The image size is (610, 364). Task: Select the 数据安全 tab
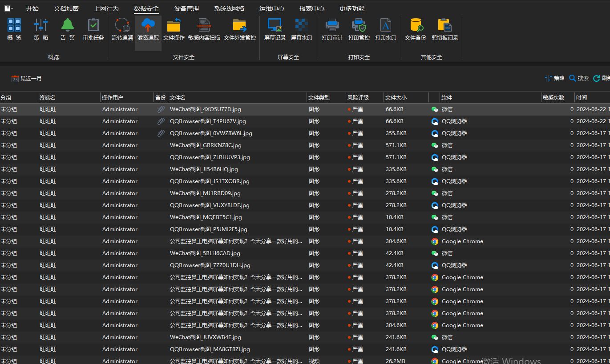tap(146, 8)
